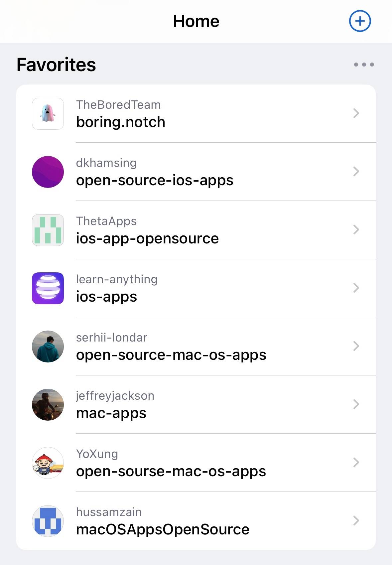This screenshot has height=565, width=392.
Task: Select open-source-mac-os-apps by serhii-londar
Action: click(x=196, y=346)
